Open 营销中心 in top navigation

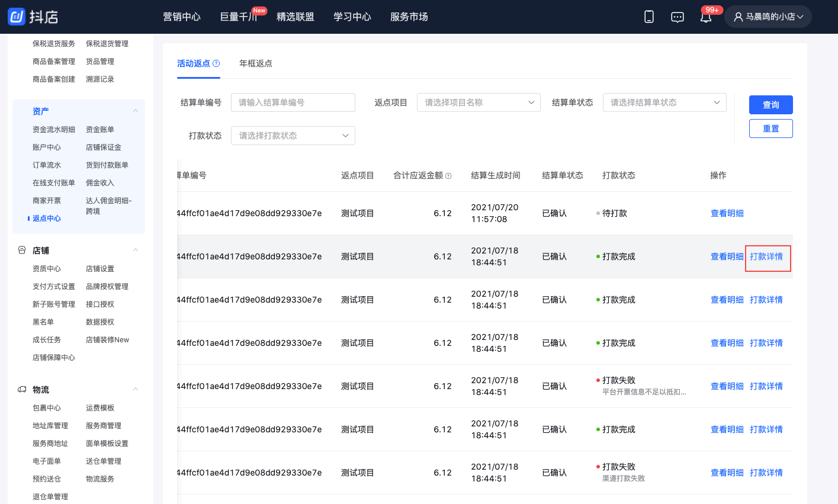point(182,17)
